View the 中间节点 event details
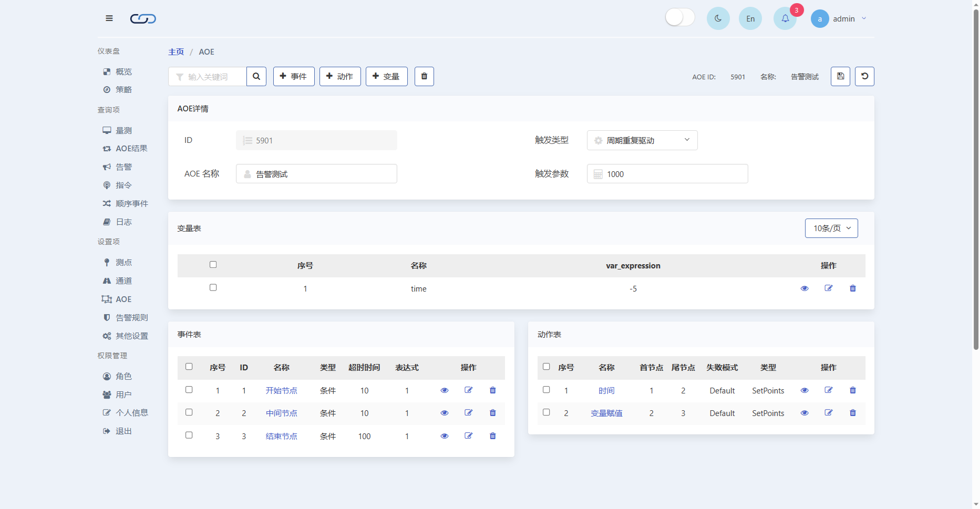This screenshot has height=509, width=980. tap(445, 413)
